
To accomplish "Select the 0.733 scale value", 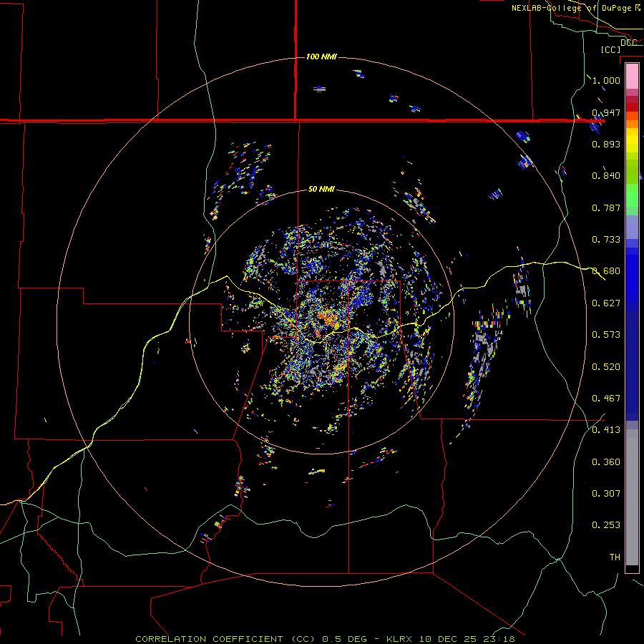I will click(606, 240).
